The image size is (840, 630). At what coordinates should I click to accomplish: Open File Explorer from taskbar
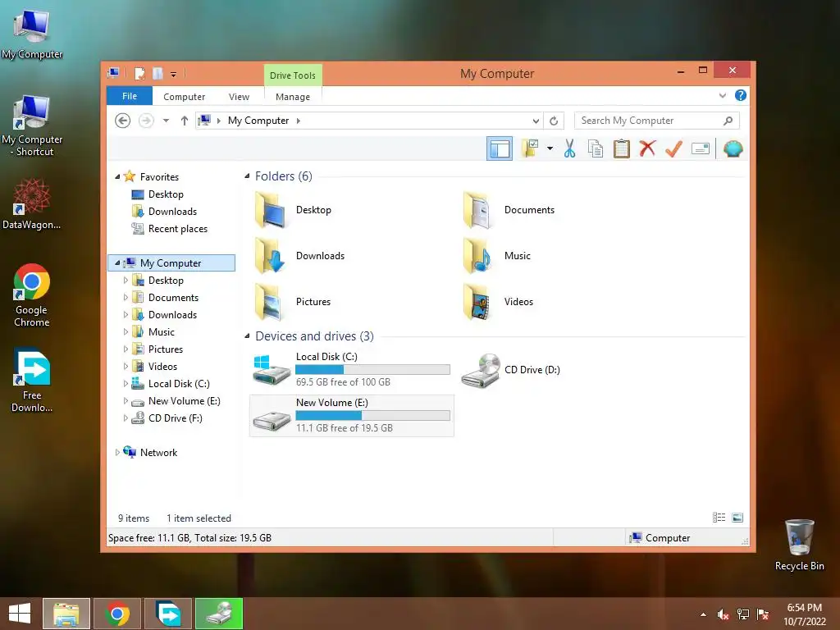pos(66,614)
